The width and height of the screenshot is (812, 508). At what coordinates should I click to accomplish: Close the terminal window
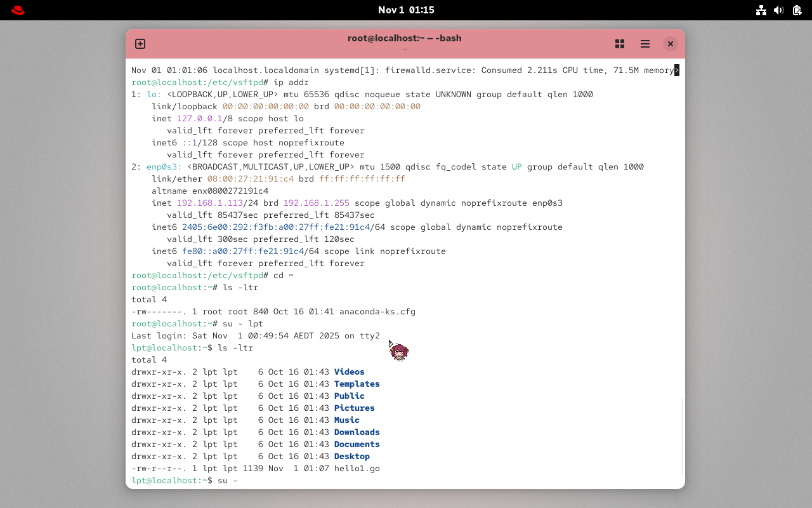click(x=670, y=44)
